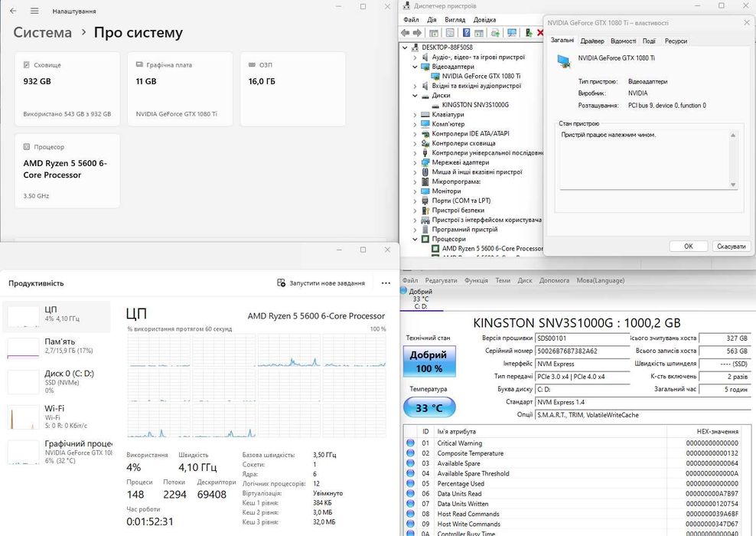Select KINGSTON SNV3S1000G disk in device tree

(475, 105)
